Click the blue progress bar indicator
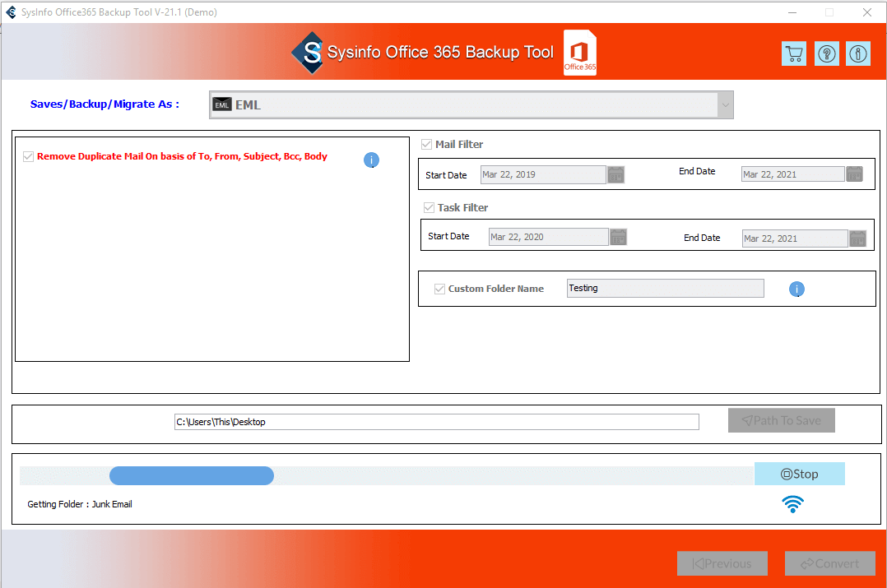The width and height of the screenshot is (887, 588). tap(192, 475)
